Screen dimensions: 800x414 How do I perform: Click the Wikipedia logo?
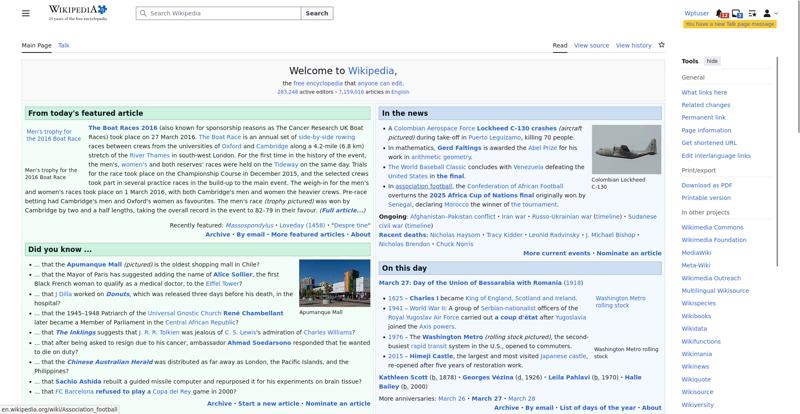click(78, 13)
